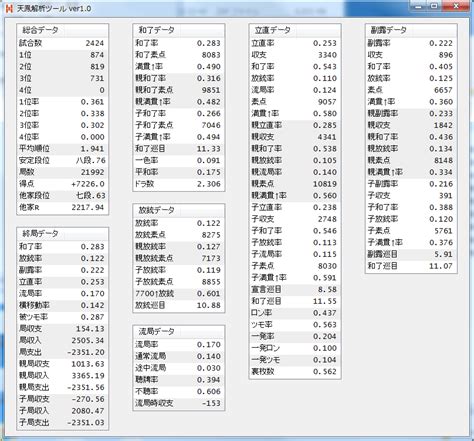This screenshot has height=441, width=474.
Task: Select the 副露巡目 row showing 5.91
Action: point(411,254)
